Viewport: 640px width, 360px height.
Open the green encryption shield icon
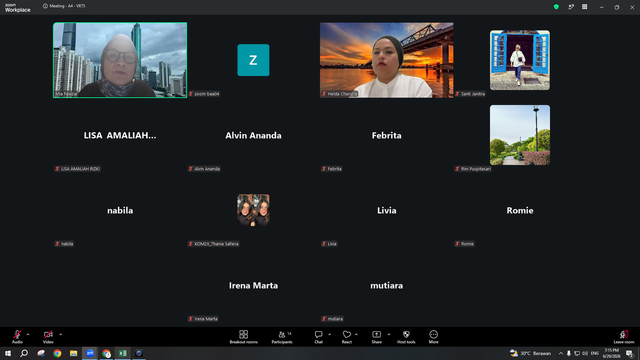point(556,7)
